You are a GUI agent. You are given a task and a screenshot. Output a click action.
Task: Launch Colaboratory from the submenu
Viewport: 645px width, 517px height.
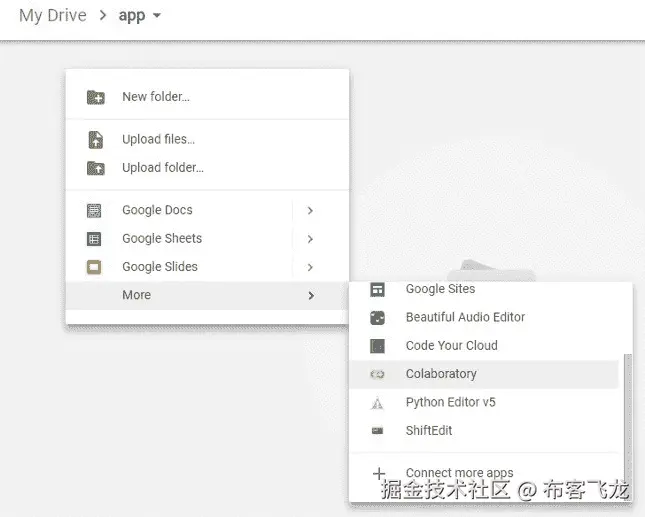484,374
